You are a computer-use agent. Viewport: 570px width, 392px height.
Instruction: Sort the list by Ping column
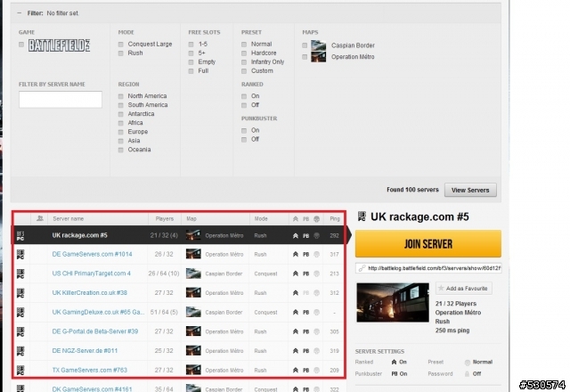335,218
